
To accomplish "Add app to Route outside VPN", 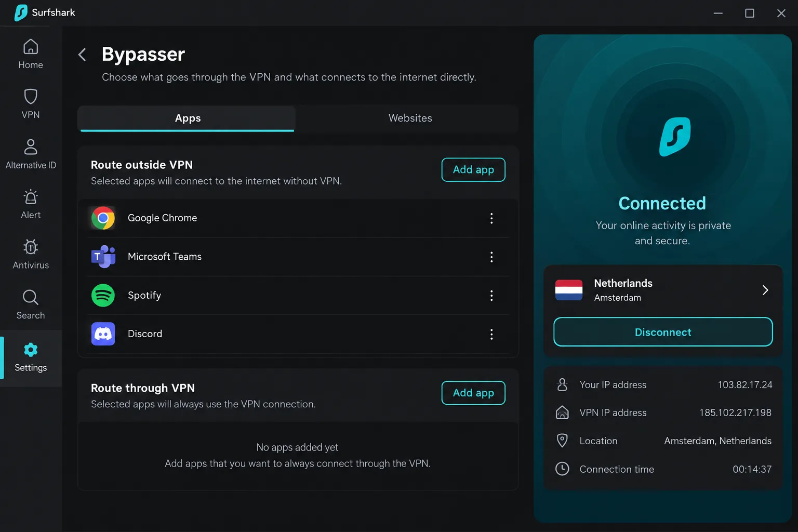I will pyautogui.click(x=473, y=170).
